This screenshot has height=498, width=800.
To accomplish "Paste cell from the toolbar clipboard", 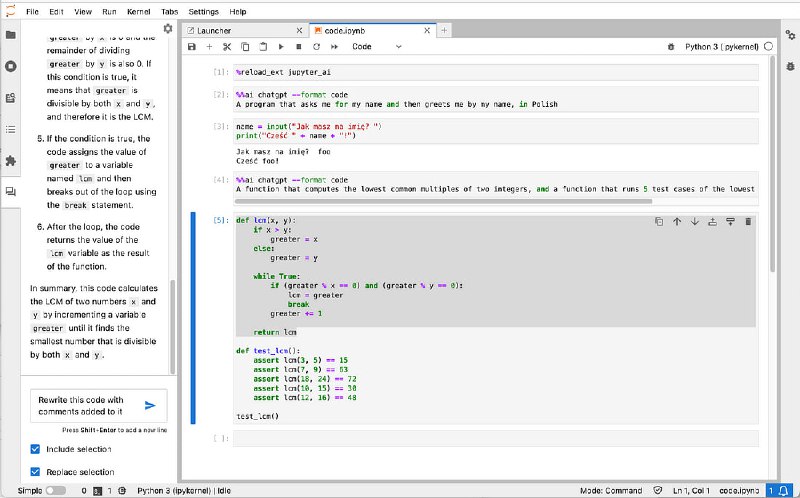I will coord(263,46).
